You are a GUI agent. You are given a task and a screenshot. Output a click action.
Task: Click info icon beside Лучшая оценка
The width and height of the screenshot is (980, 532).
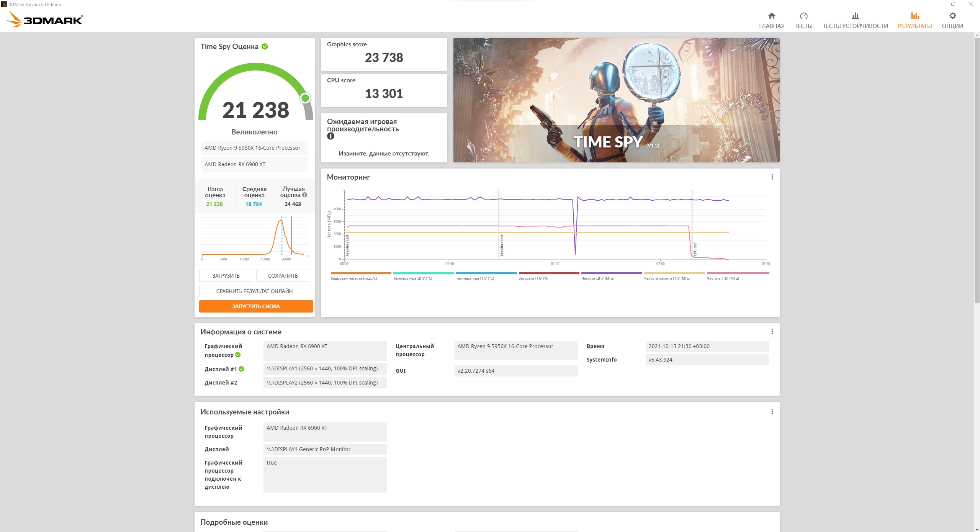pos(305,195)
